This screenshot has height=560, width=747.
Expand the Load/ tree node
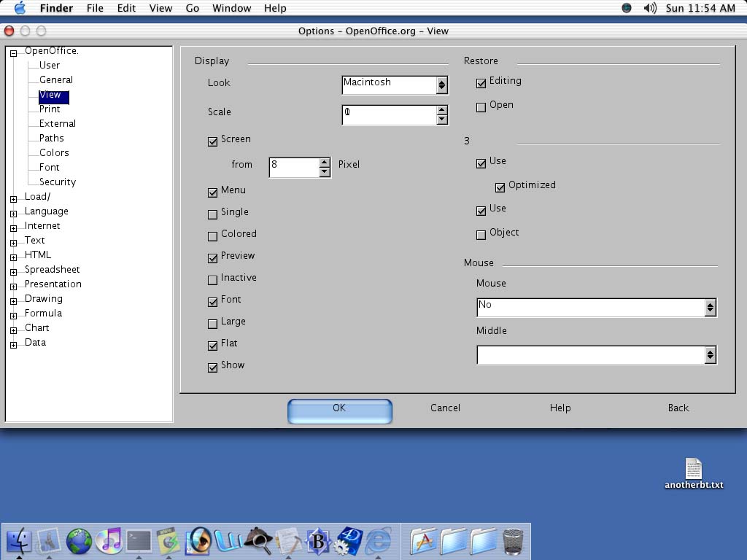pos(13,199)
